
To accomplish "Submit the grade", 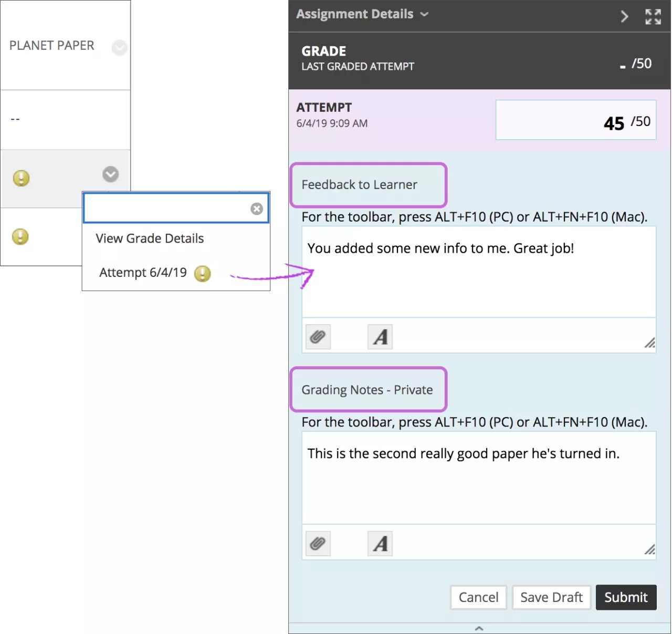I will [626, 597].
